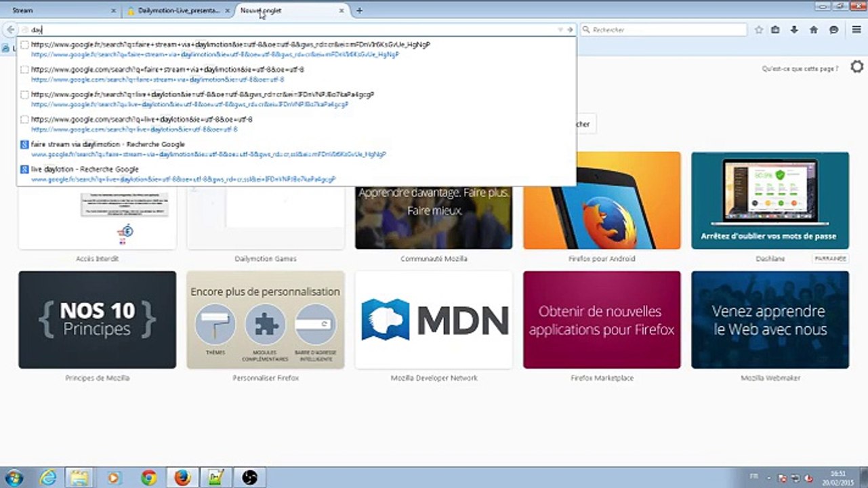Open the Communauté Mozilla tile
Viewport: 868px width, 488px height.
coord(434,218)
